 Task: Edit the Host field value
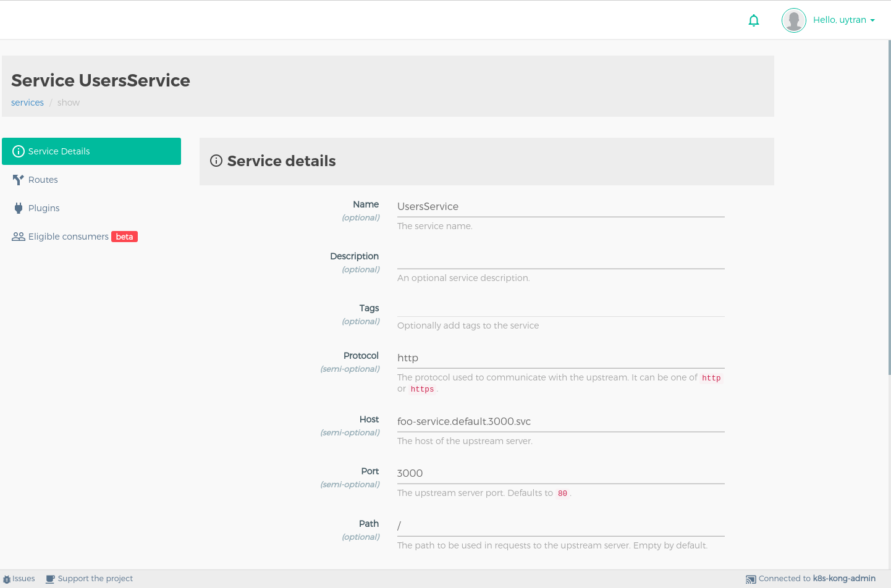click(560, 421)
